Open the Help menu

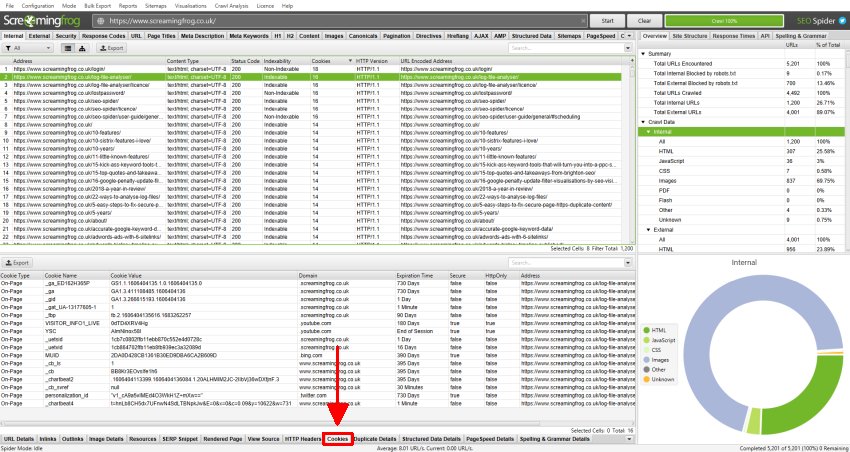(287, 6)
